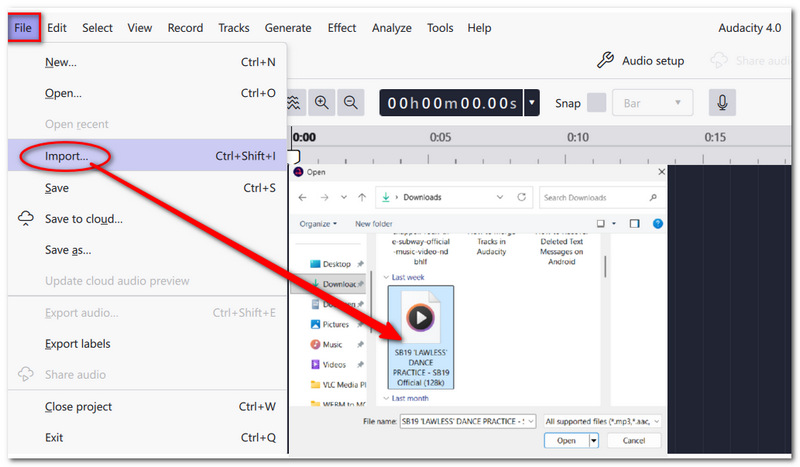Click the Cancel button
The image size is (800, 467).
[x=634, y=440]
